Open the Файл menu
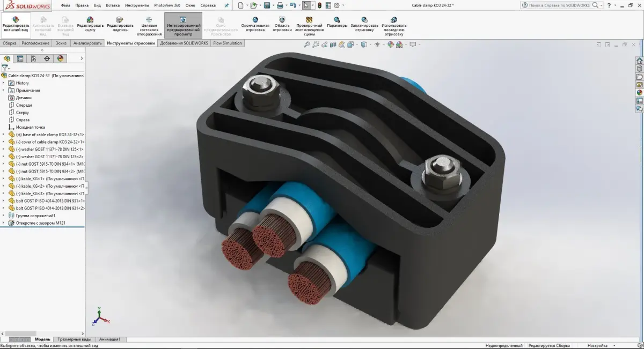 point(65,5)
